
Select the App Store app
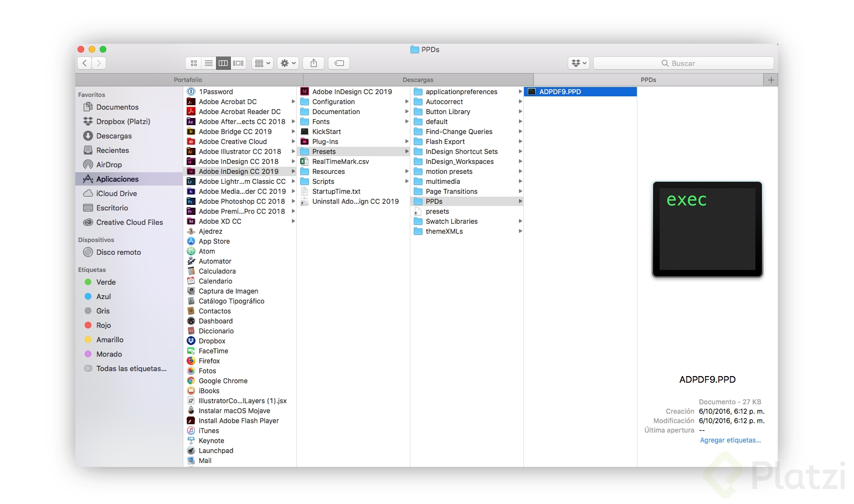pyautogui.click(x=240, y=241)
